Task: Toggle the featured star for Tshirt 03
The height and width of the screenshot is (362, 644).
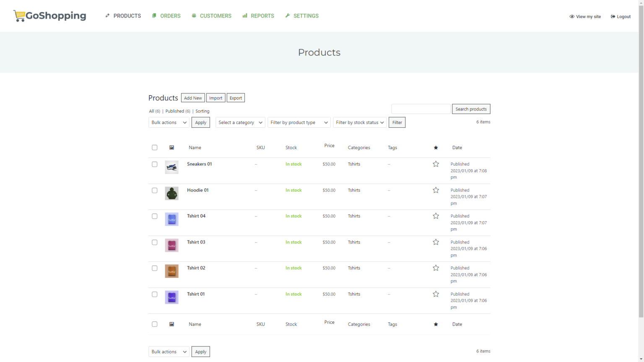Action: click(x=436, y=242)
